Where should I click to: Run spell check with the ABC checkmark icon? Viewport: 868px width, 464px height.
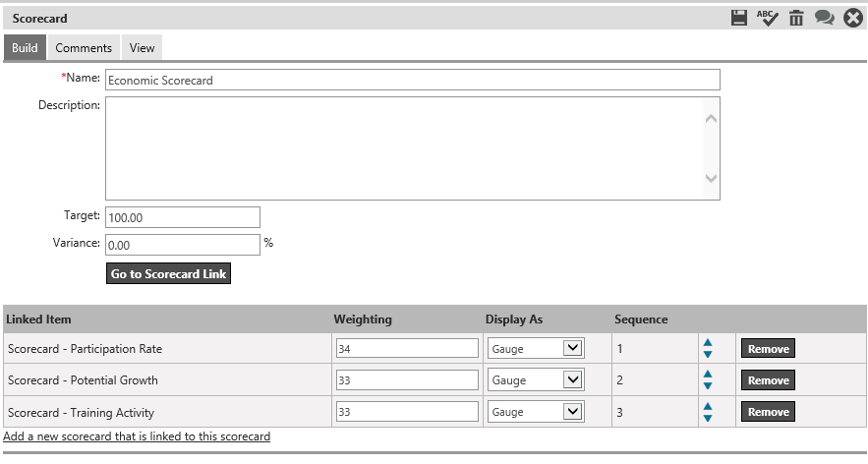point(768,18)
